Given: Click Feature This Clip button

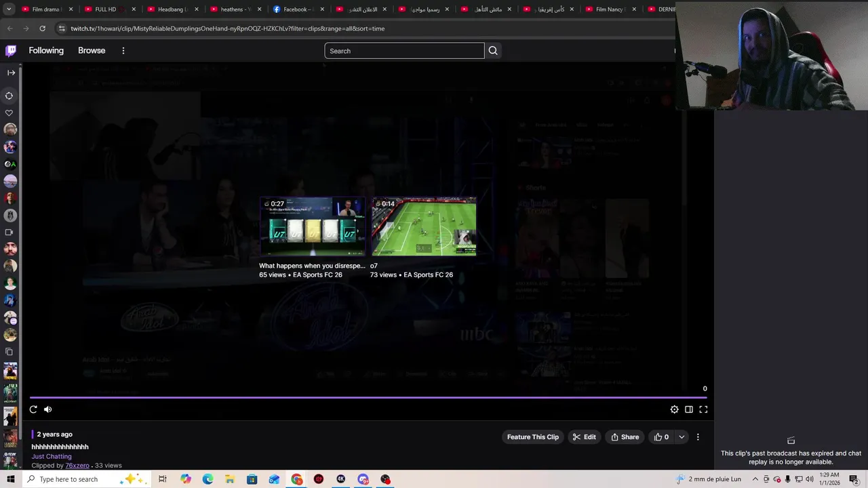Looking at the screenshot, I should coord(533,437).
